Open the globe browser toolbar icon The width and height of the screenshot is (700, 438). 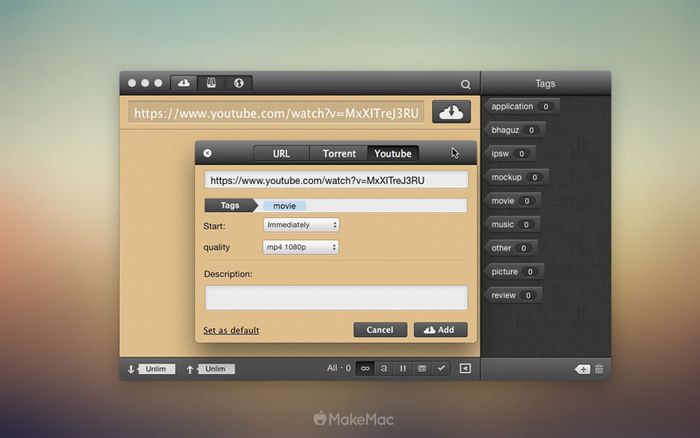(239, 83)
